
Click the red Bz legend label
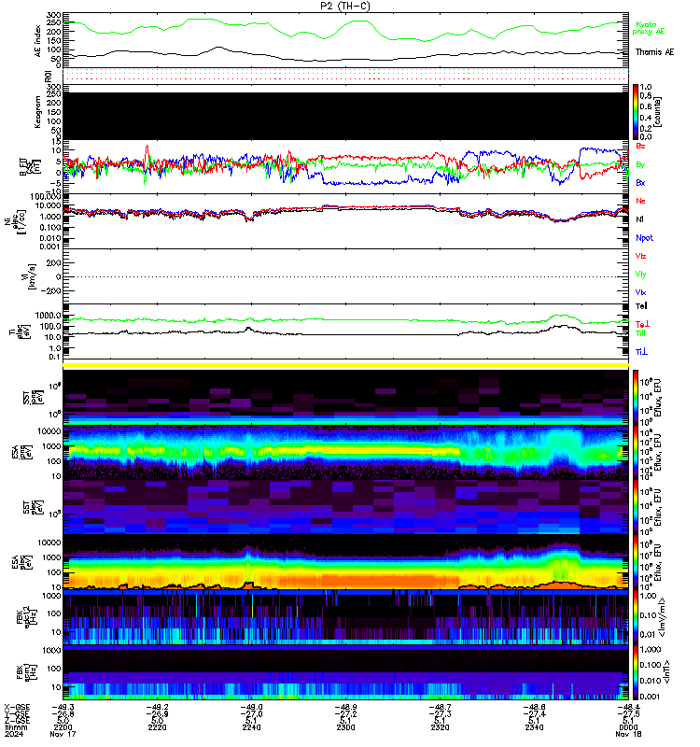(640, 146)
